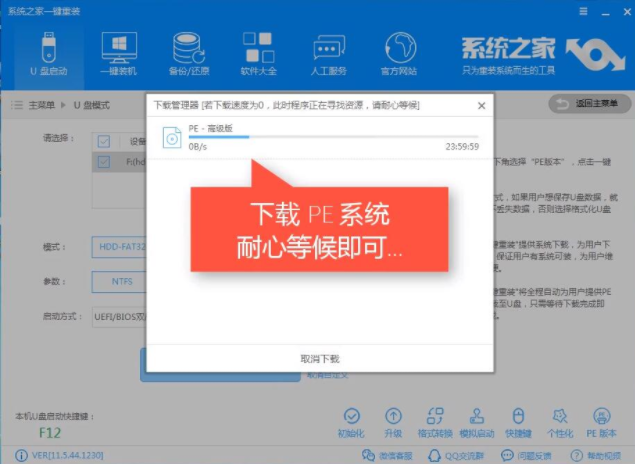Open 微信客服 in status bar

tap(387, 455)
